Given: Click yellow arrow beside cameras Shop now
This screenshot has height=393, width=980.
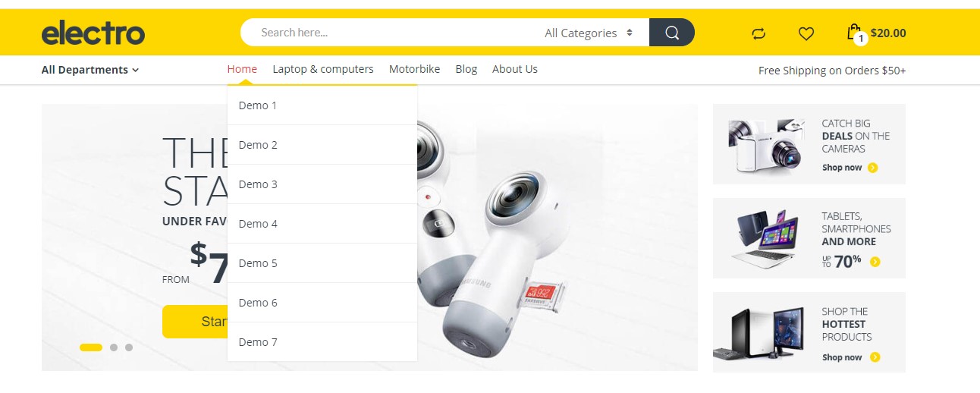Looking at the screenshot, I should click(872, 168).
